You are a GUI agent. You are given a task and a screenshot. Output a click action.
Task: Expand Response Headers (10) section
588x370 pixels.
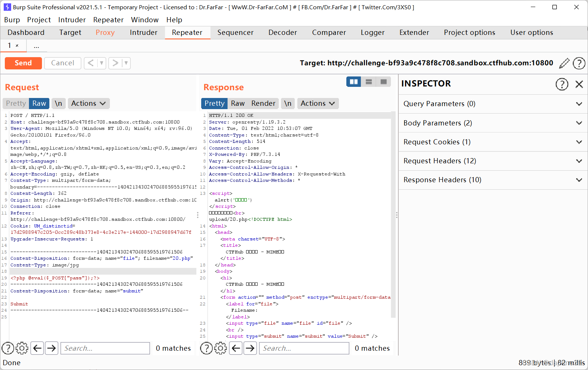coord(493,180)
